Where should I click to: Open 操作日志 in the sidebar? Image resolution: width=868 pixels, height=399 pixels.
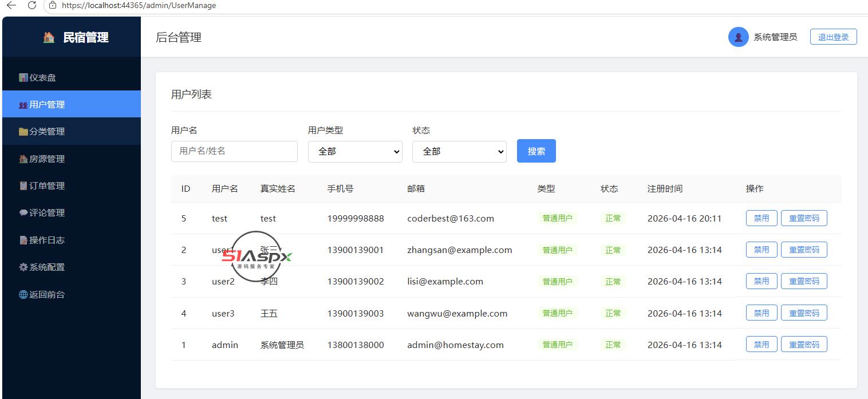[72, 240]
